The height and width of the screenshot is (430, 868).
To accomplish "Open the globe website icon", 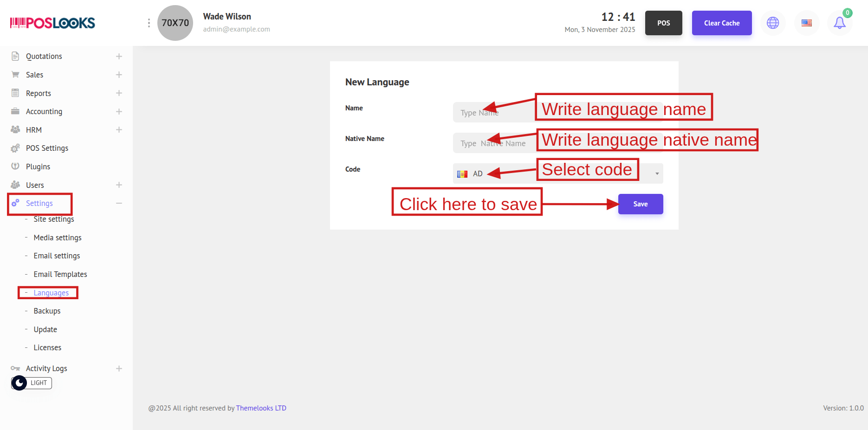I will pos(773,23).
